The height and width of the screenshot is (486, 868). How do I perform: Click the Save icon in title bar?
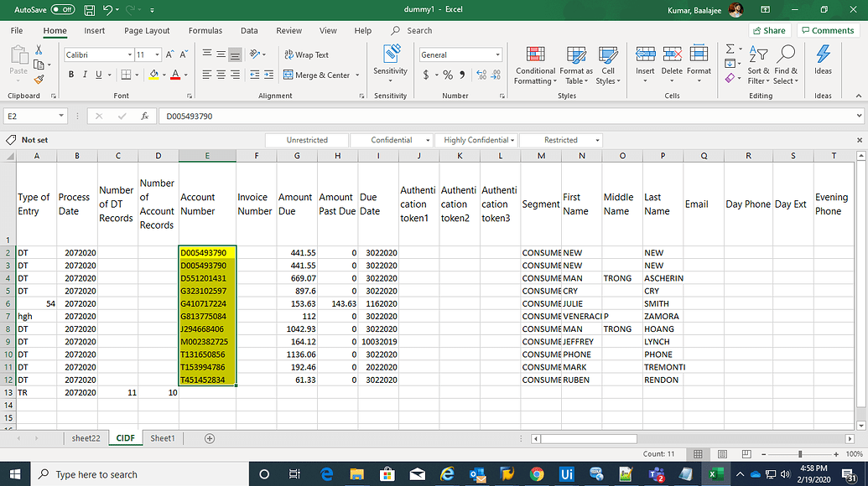point(88,9)
